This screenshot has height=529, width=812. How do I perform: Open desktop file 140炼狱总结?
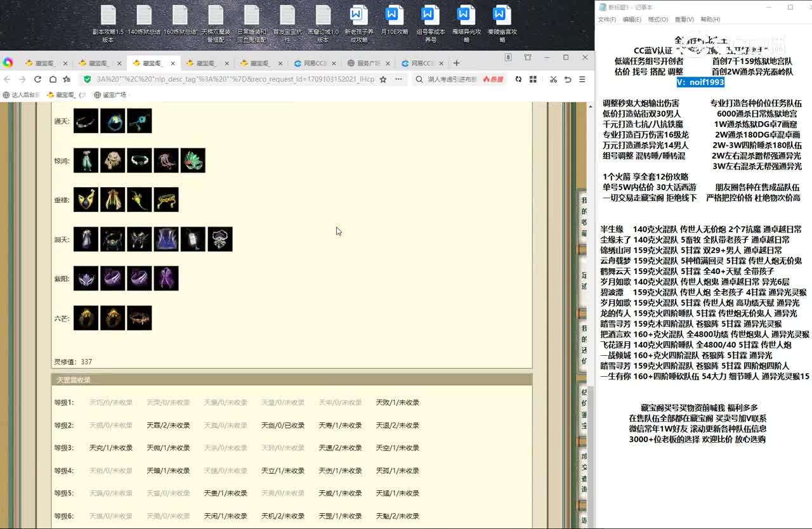(x=144, y=20)
